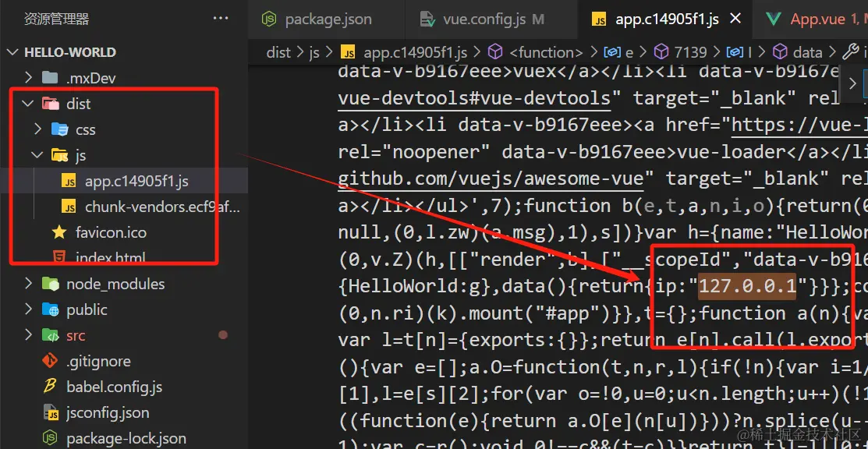Click dist in the breadcrumb
Image resolution: width=868 pixels, height=449 pixels.
click(x=278, y=52)
